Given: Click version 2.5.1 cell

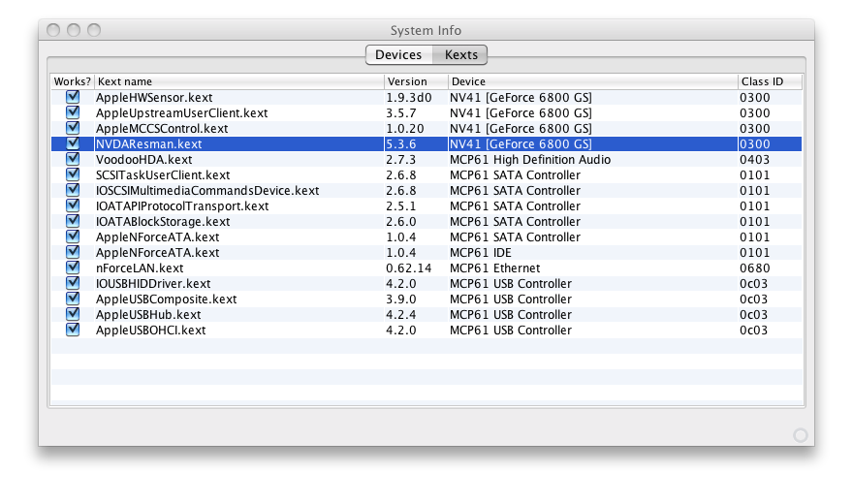Looking at the screenshot, I should click(x=401, y=206).
